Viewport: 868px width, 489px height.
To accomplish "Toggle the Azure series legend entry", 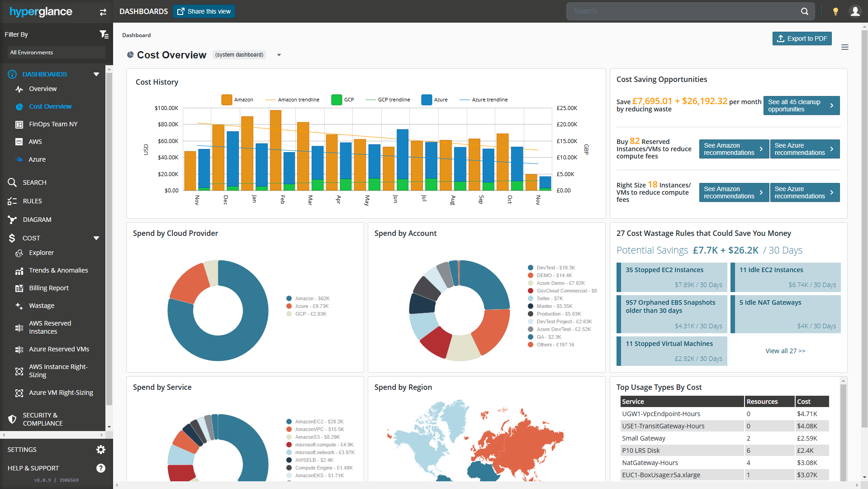I will pyautogui.click(x=434, y=100).
